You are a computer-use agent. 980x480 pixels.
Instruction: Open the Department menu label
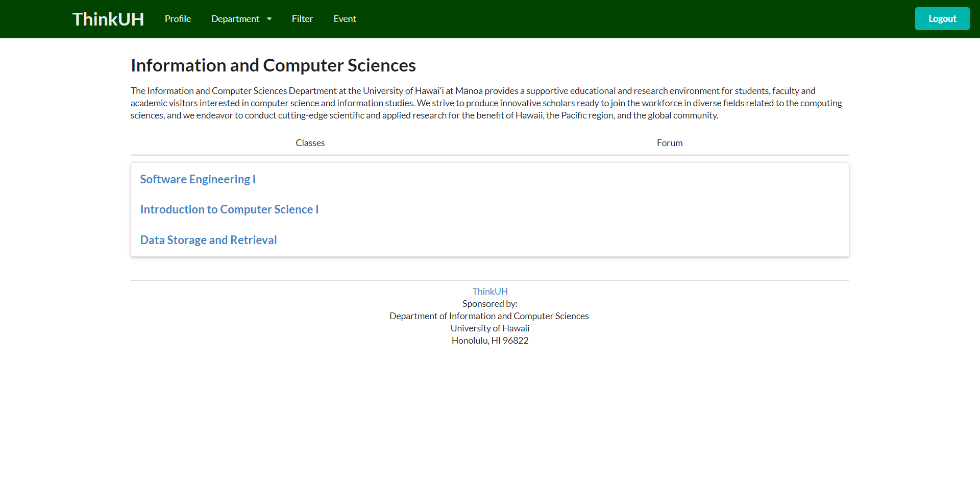[235, 19]
